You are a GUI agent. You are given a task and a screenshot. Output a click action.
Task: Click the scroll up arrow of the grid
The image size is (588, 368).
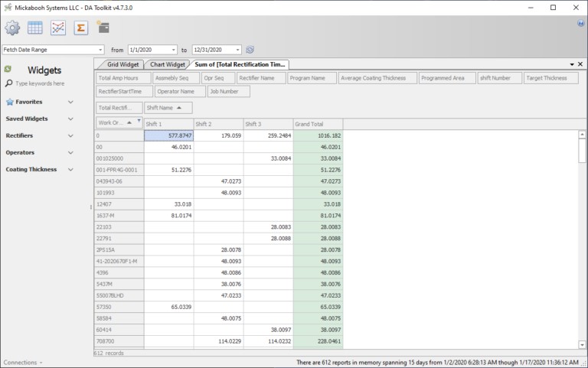[582, 134]
